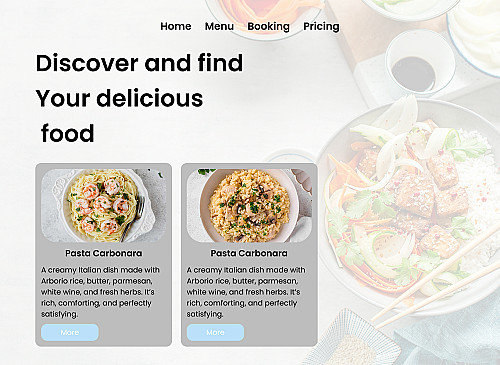500x365 pixels.
Task: Click the word 'food' in the heading
Action: click(x=68, y=133)
